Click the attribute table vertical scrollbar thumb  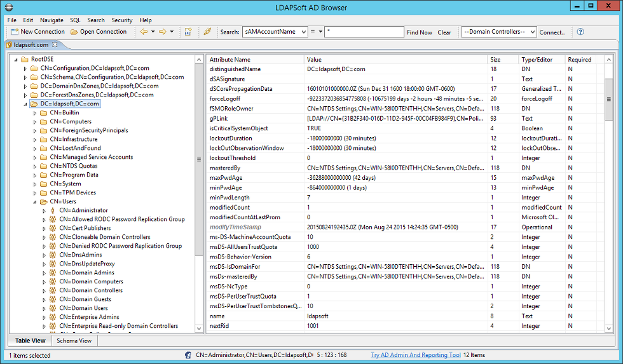609,99
